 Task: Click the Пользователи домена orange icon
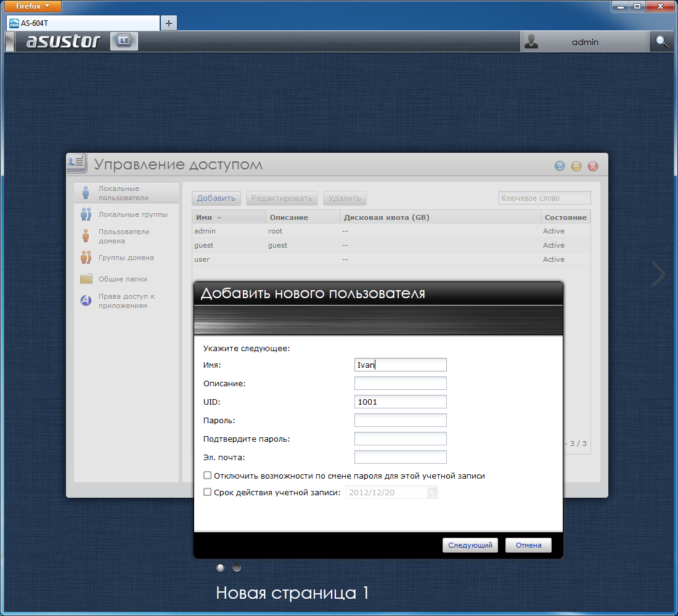[x=86, y=236]
